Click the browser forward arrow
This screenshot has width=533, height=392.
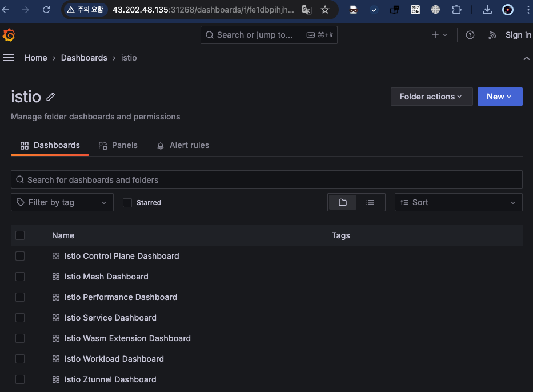pyautogui.click(x=26, y=10)
